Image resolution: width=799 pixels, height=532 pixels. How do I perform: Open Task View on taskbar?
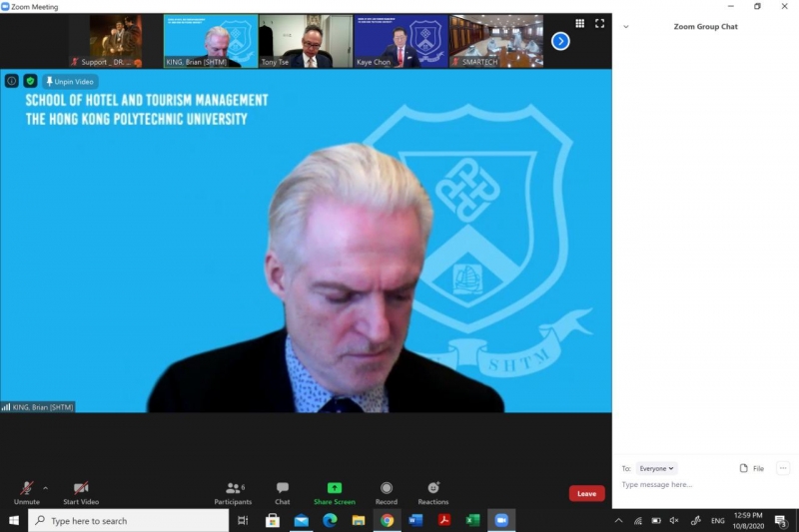pos(243,520)
